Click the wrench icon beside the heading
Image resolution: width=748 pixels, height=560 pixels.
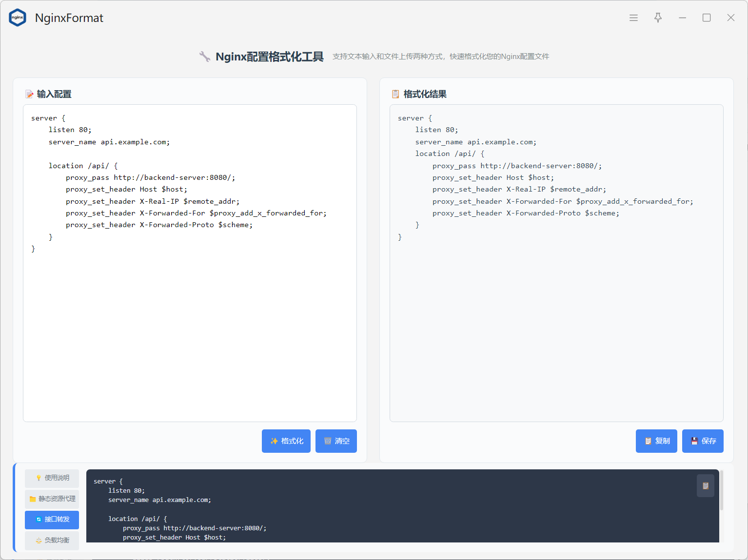(x=205, y=57)
